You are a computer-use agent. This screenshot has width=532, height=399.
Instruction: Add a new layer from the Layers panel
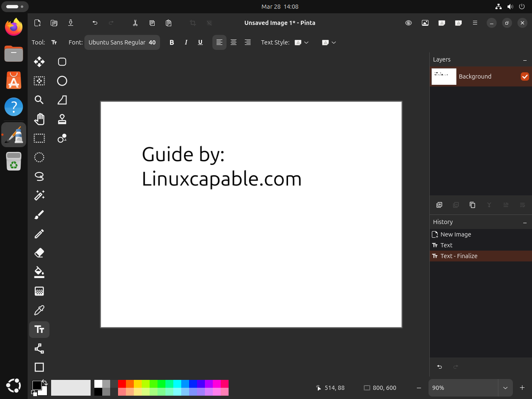[439, 205]
